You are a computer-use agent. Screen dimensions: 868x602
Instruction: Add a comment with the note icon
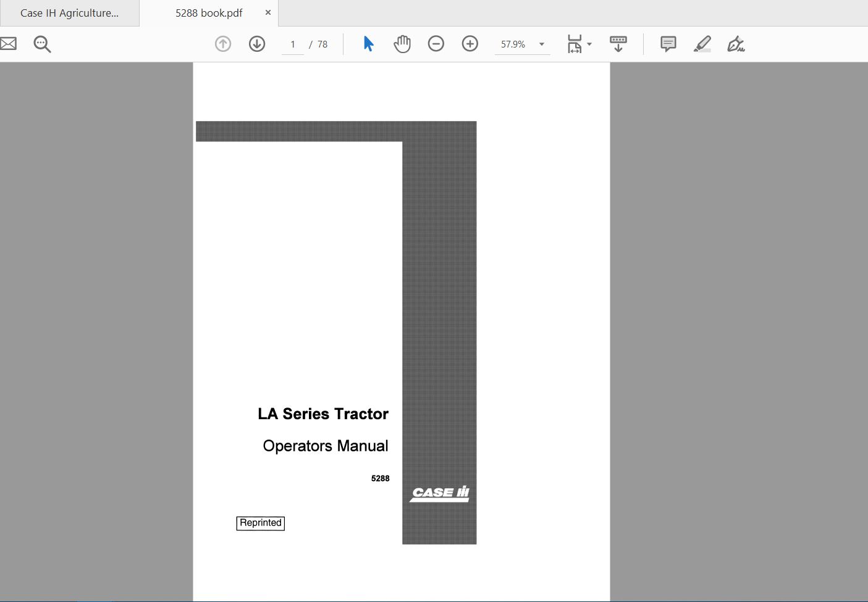(668, 44)
